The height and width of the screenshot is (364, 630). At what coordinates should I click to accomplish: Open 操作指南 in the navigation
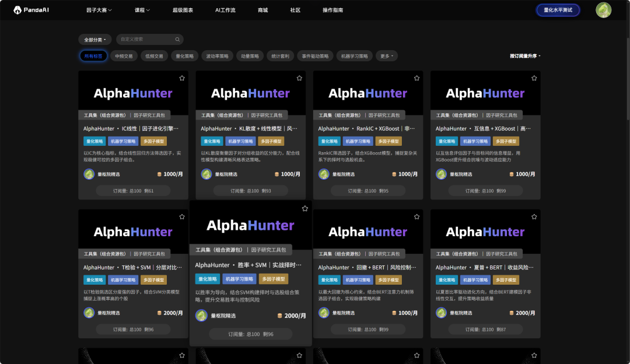point(332,10)
